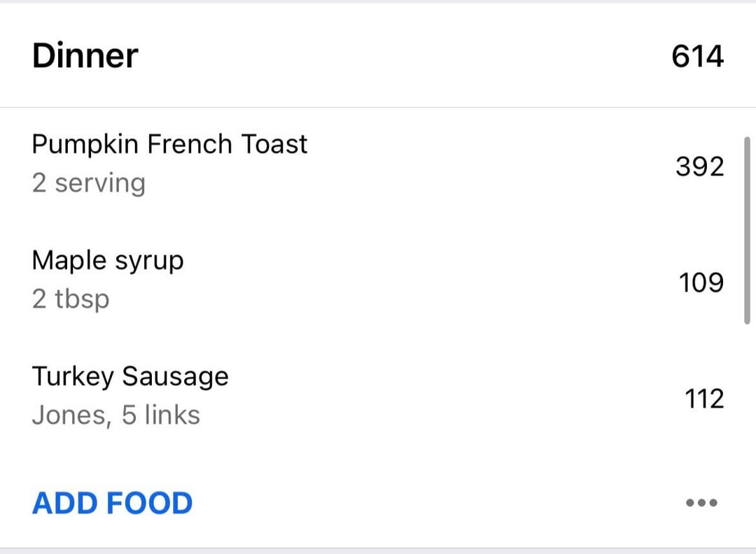
Task: Open the Pumpkin French Toast entry
Action: coord(169,144)
